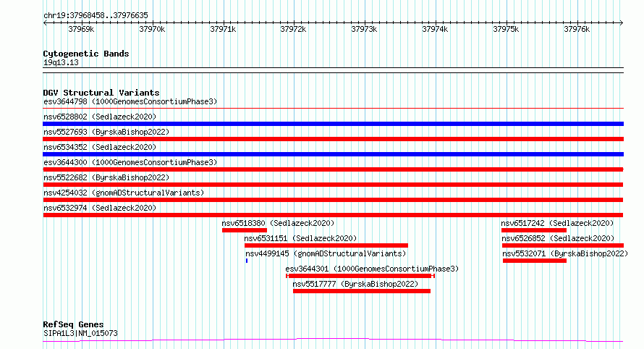This screenshot has height=349, width=644.
Task: Open variant esv3644300 label
Action: tap(130, 162)
